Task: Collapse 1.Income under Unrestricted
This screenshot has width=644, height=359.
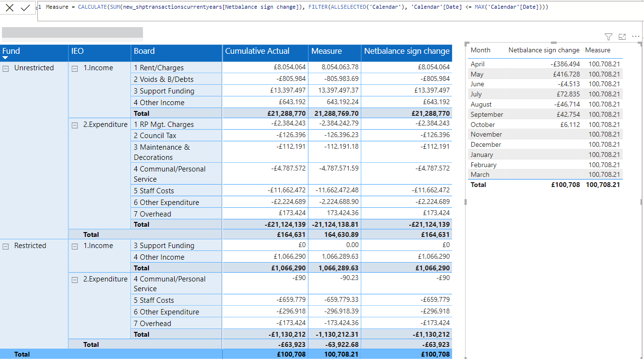Action: (x=75, y=69)
